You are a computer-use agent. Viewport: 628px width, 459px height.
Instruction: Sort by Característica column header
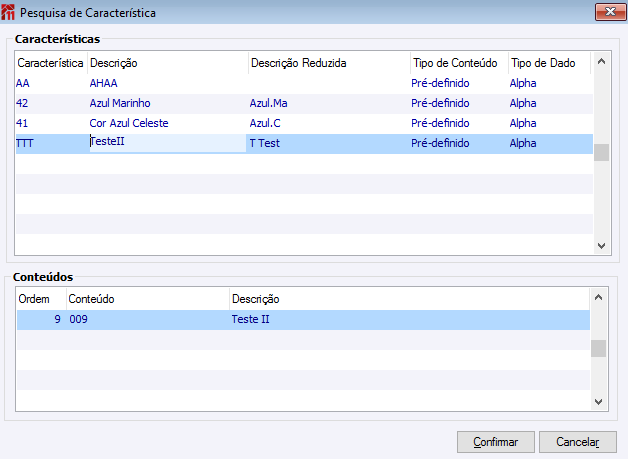(50, 63)
